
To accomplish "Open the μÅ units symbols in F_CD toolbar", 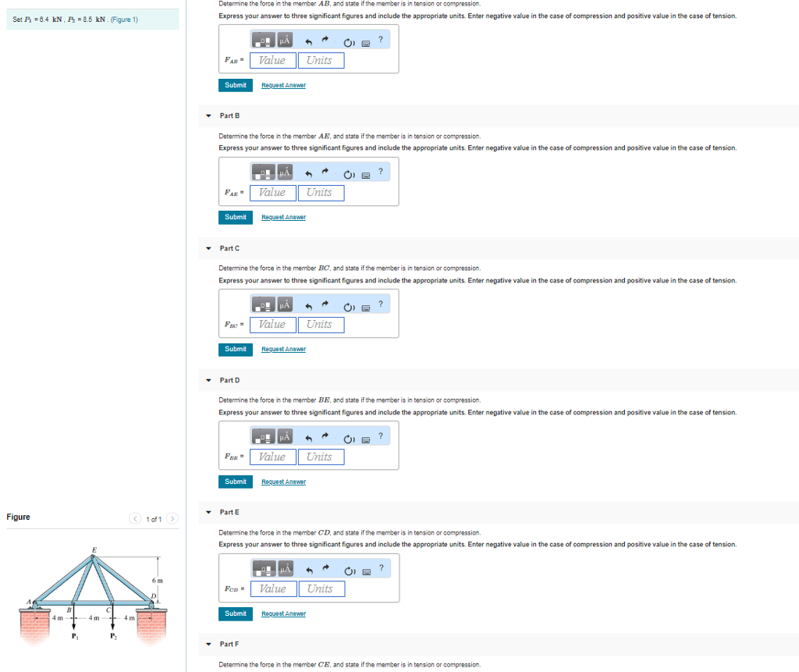I will 286,568.
